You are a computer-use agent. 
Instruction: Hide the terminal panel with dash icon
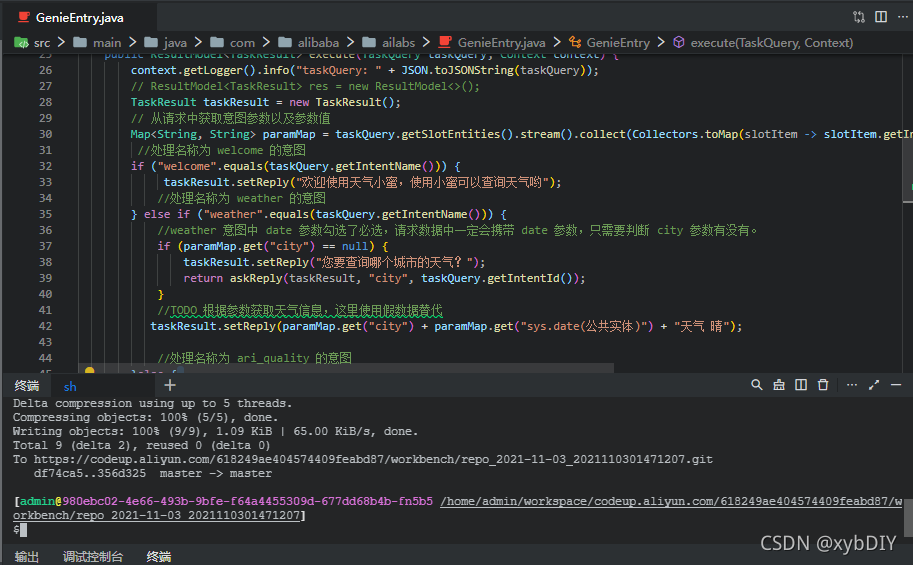(x=896, y=385)
